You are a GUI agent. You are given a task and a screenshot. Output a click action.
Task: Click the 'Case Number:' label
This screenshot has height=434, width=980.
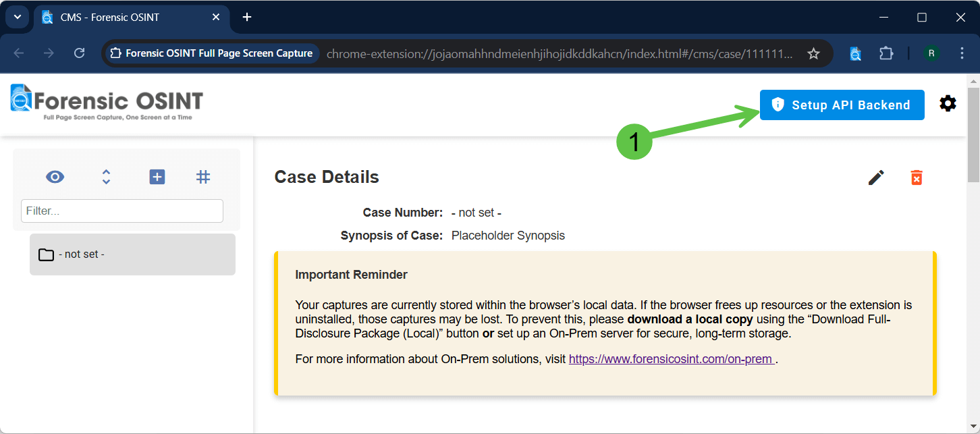point(403,213)
